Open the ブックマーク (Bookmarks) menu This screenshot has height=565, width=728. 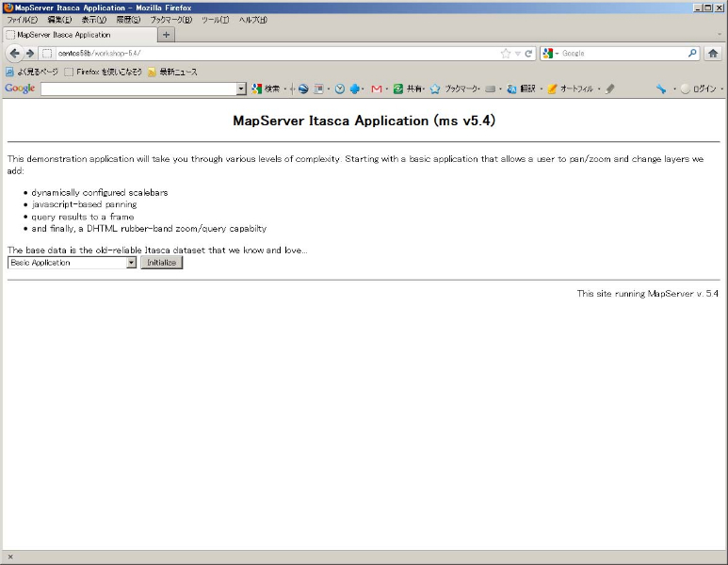[170, 20]
